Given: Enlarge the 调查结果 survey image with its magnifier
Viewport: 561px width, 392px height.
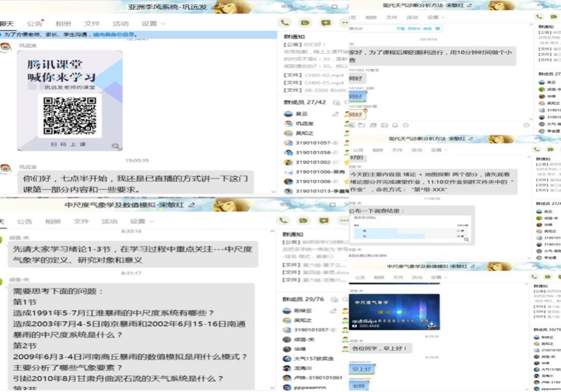Looking at the screenshot, I should tap(466, 240).
